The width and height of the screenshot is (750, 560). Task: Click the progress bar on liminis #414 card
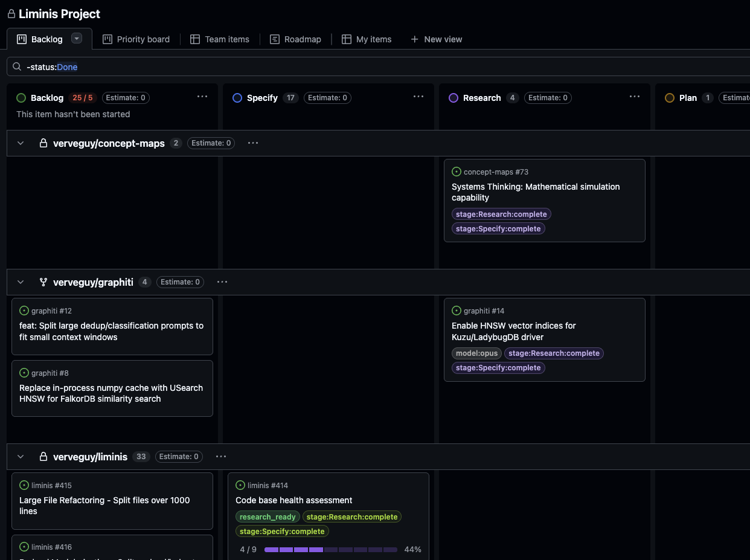[330, 550]
